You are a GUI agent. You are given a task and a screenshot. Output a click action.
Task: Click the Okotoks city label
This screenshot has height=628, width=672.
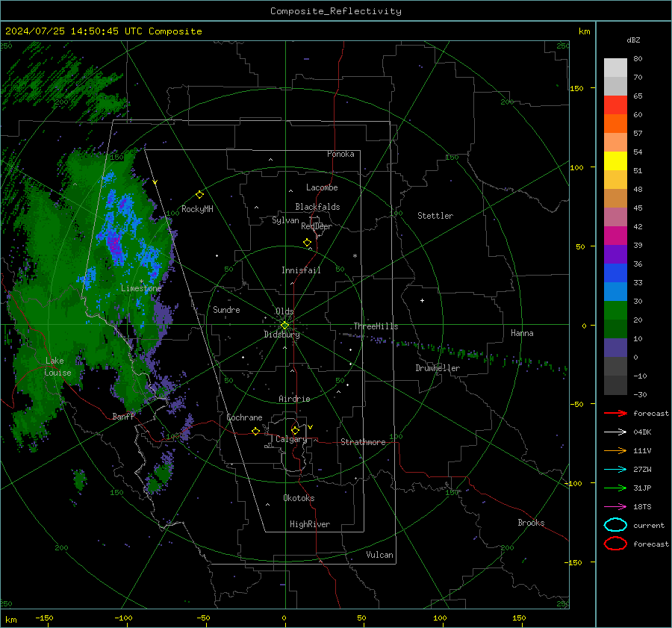coord(299,498)
